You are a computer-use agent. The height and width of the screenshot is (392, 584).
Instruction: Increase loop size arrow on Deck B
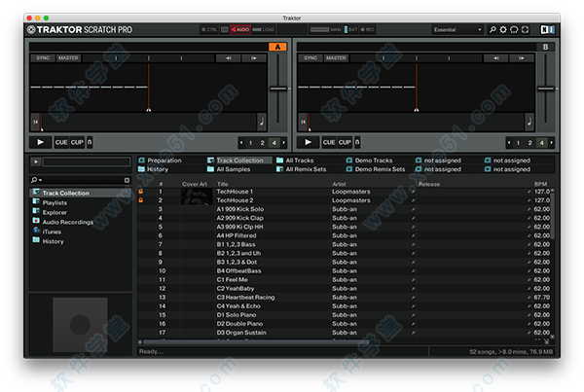552,143
